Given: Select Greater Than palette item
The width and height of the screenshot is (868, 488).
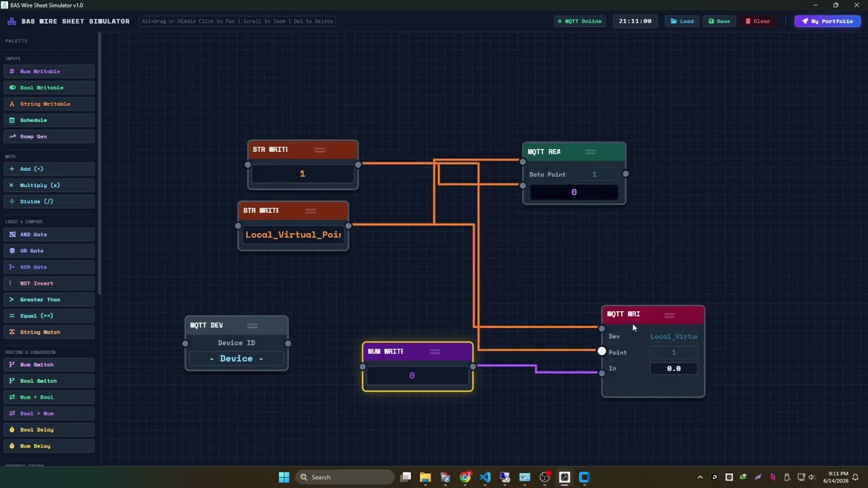Looking at the screenshot, I should [49, 300].
